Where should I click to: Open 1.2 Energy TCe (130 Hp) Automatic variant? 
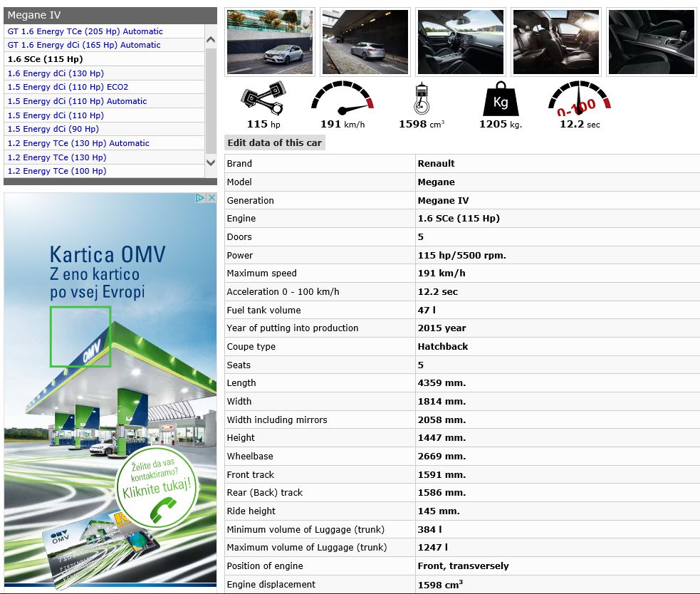[78, 143]
